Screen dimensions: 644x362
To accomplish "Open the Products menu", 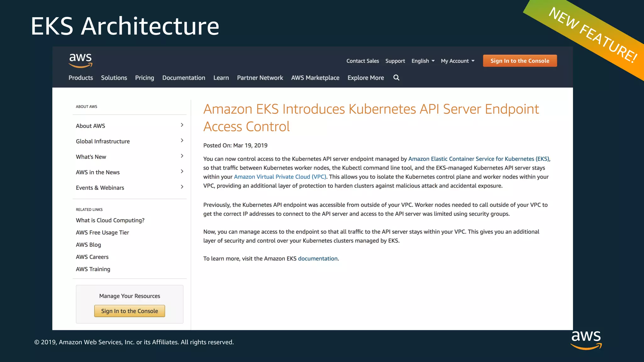I will pos(81,78).
